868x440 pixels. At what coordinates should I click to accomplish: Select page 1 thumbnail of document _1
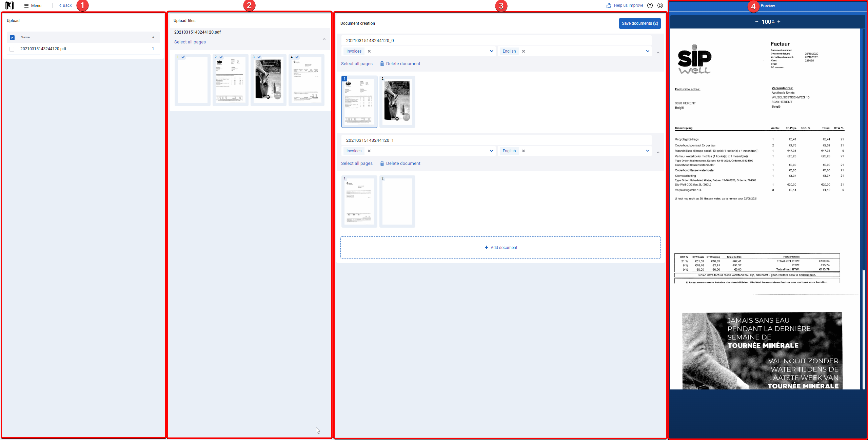pyautogui.click(x=359, y=202)
